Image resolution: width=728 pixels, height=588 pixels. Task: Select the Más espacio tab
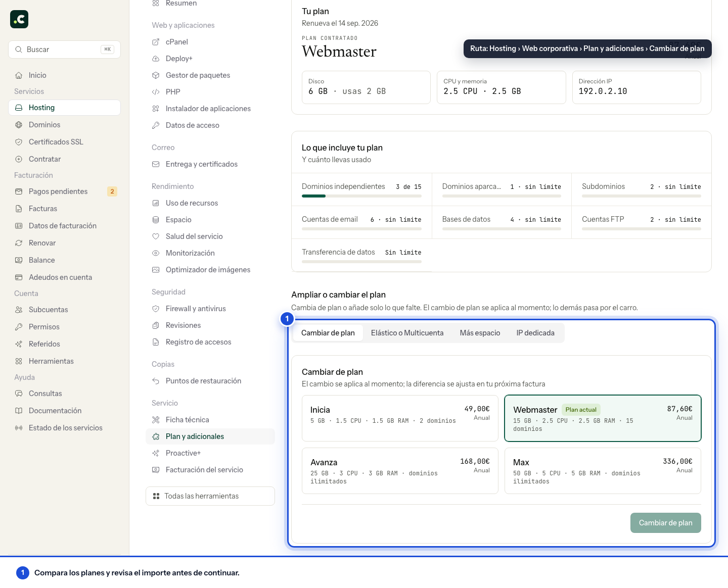click(480, 333)
